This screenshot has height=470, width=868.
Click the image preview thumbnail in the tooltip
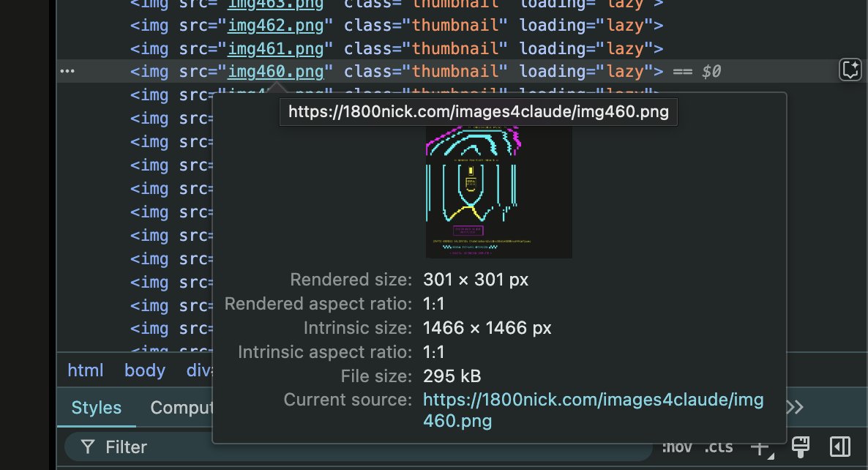(498, 192)
